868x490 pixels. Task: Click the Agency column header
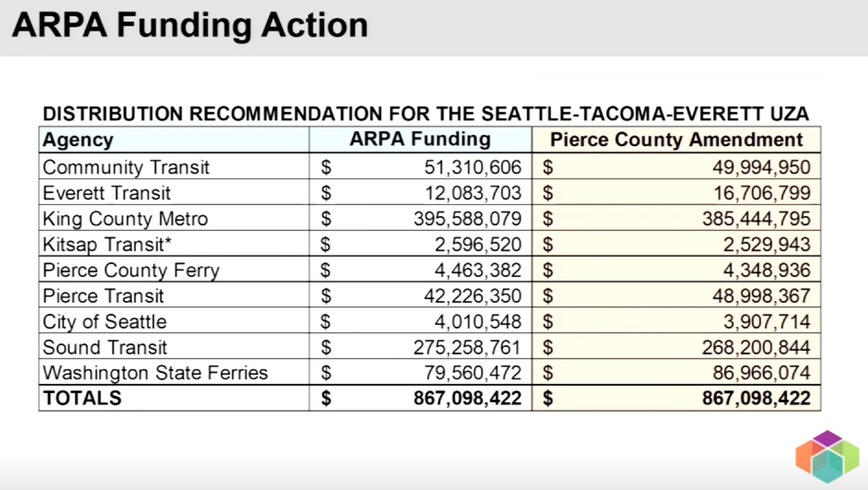(x=78, y=140)
